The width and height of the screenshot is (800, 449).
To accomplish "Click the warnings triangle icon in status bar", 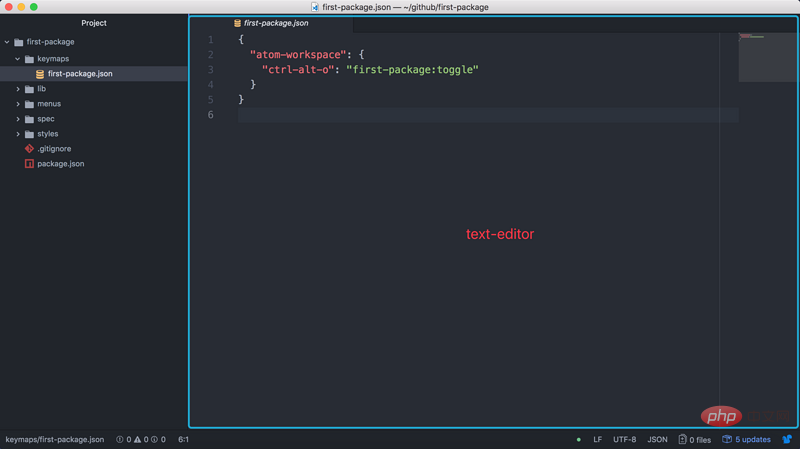I will pos(137,439).
